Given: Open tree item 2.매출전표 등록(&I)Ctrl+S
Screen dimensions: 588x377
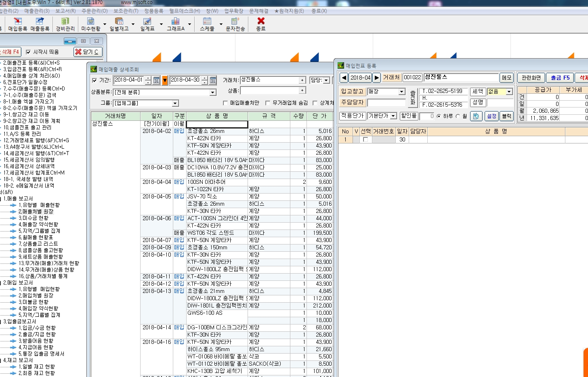Looking at the screenshot, I should 31,63.
